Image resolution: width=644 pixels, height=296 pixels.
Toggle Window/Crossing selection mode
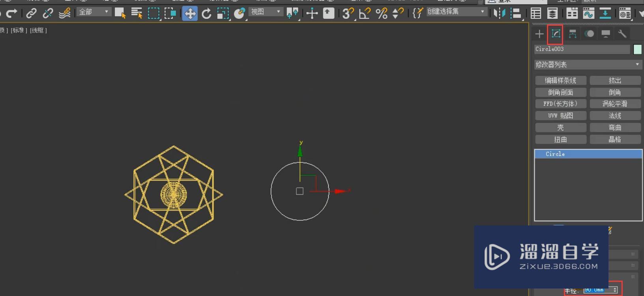point(170,13)
